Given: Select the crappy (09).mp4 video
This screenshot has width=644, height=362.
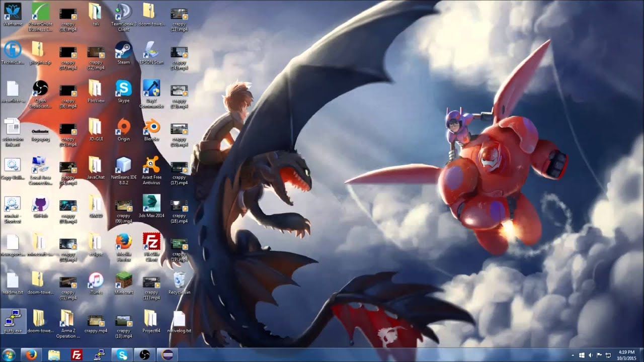Looking at the screenshot, I should click(123, 212).
